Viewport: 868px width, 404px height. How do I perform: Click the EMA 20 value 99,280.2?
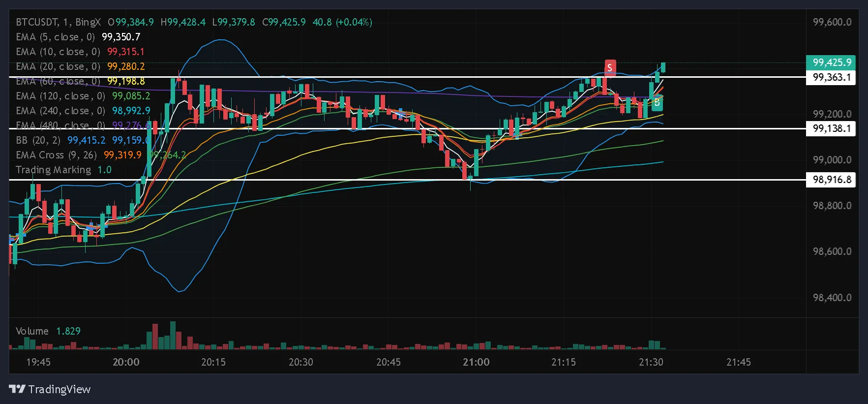[x=126, y=66]
